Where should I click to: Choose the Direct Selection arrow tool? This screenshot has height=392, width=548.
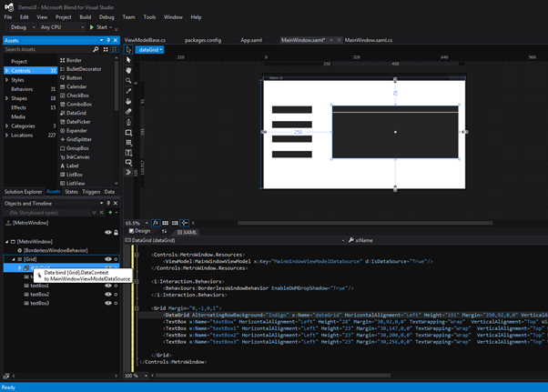click(128, 60)
